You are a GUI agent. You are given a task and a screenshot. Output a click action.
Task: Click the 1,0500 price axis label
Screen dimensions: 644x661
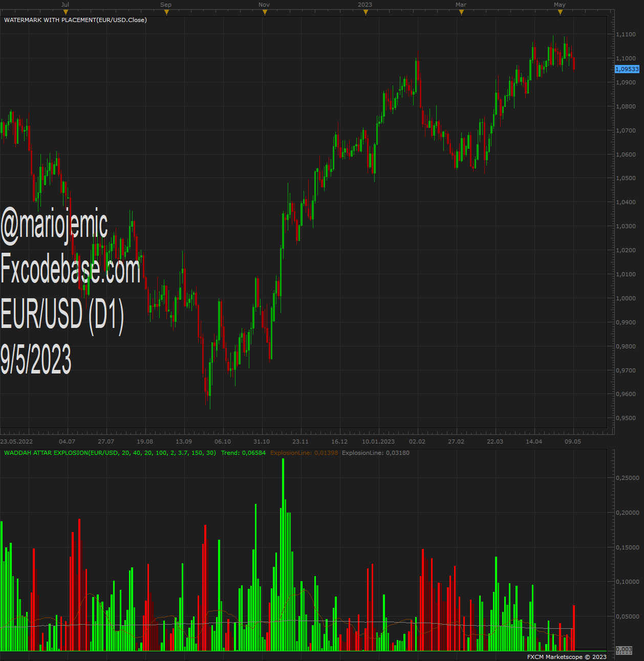click(626, 178)
